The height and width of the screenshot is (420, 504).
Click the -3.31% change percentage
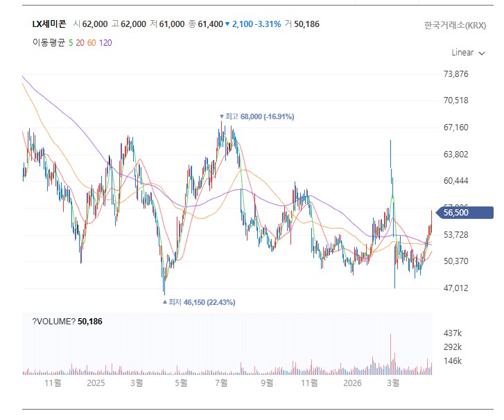pos(268,24)
